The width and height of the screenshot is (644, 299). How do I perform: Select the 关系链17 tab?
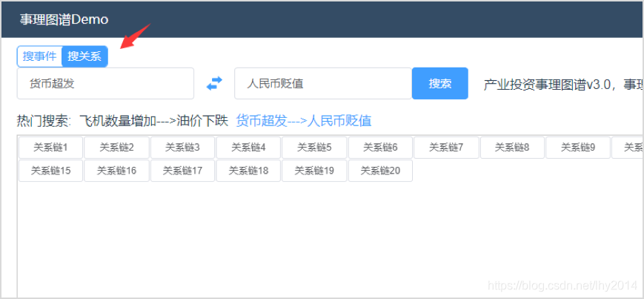(182, 171)
